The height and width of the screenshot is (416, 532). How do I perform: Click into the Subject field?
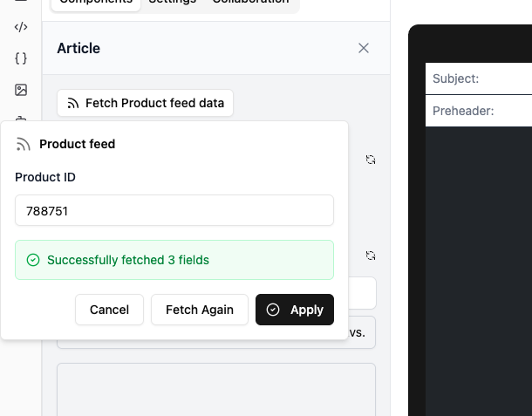coord(506,78)
